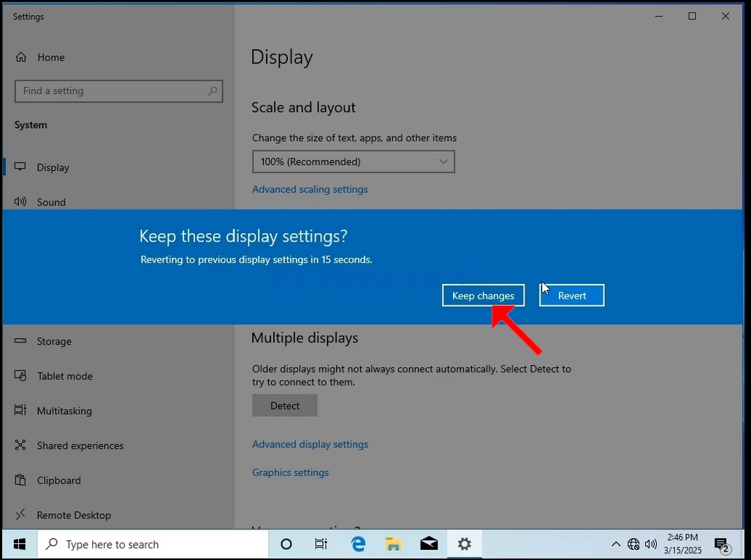Image resolution: width=751 pixels, height=560 pixels.
Task: Click the Sound speaker icon in sidebar
Action: (x=20, y=202)
